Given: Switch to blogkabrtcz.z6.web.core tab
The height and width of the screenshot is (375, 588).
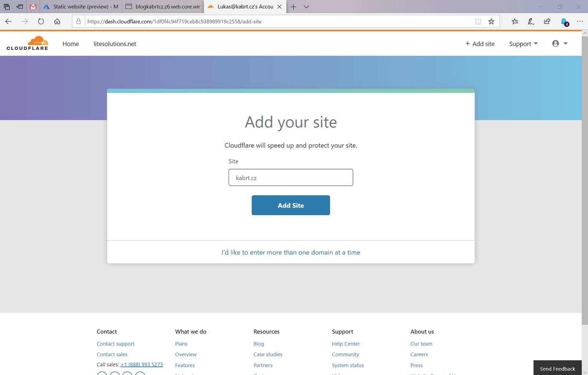Looking at the screenshot, I should point(163,7).
